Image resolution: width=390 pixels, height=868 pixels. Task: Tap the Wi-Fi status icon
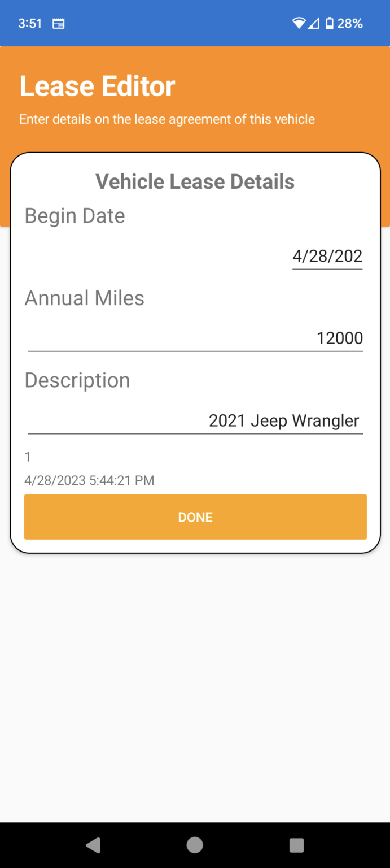[299, 24]
